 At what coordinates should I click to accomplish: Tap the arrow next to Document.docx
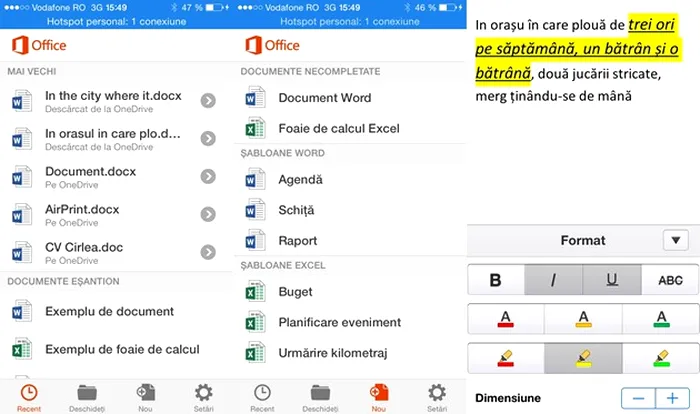208,176
